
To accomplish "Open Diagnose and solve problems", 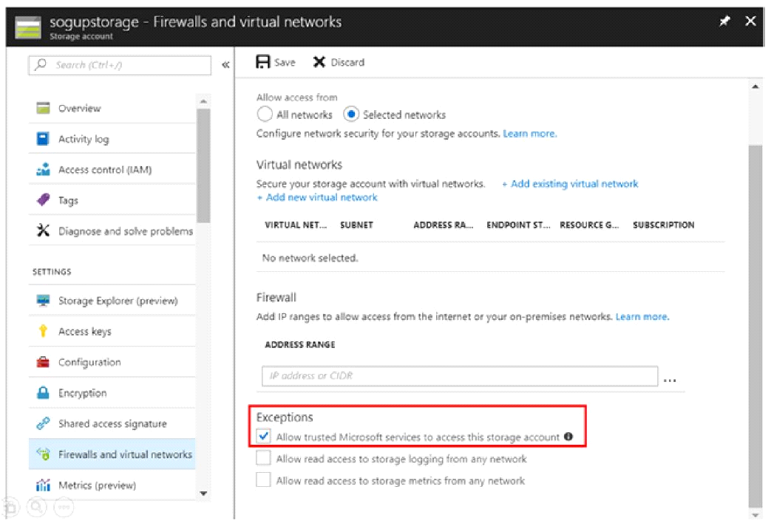I will click(112, 231).
